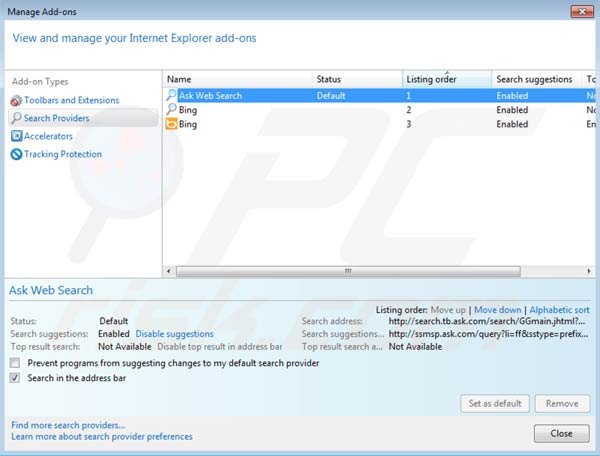Click the Toolbars and Extensions gear icon

coord(16,101)
